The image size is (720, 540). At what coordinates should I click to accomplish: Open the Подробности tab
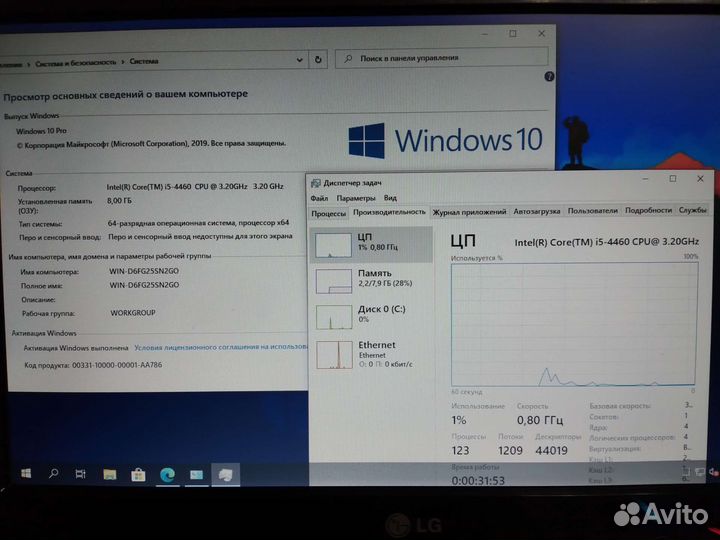pos(648,210)
